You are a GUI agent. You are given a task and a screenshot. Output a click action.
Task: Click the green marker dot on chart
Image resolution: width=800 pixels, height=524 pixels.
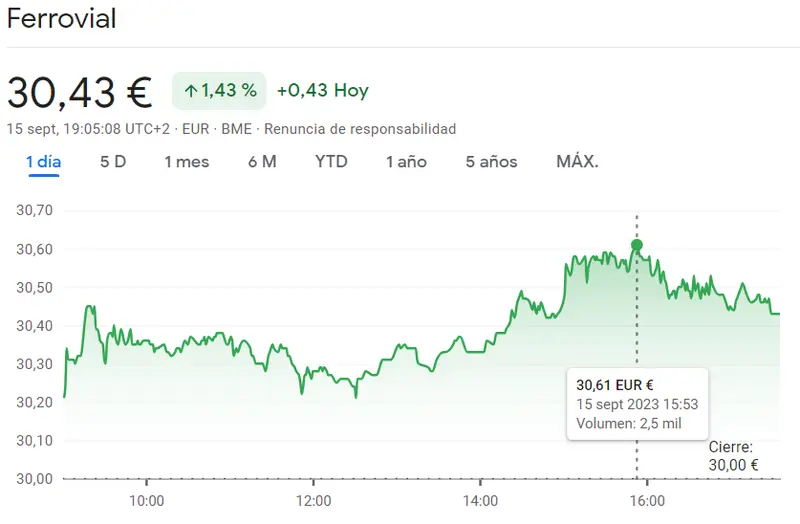(637, 245)
